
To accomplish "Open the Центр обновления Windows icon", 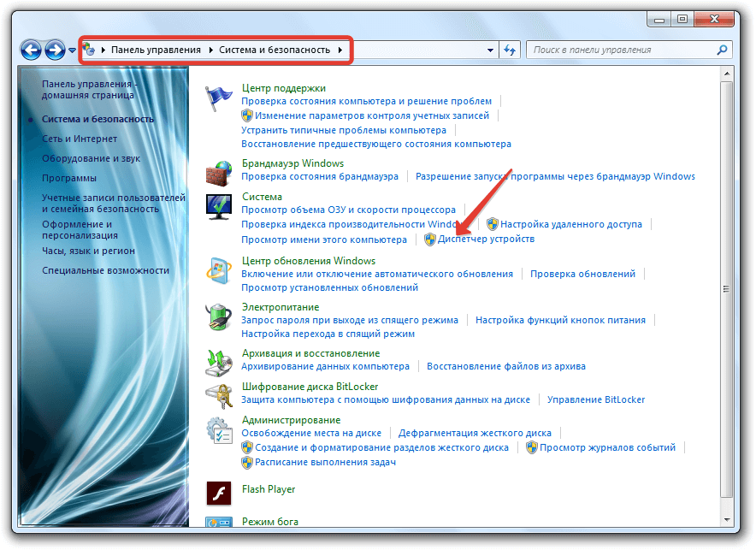I will click(x=219, y=271).
